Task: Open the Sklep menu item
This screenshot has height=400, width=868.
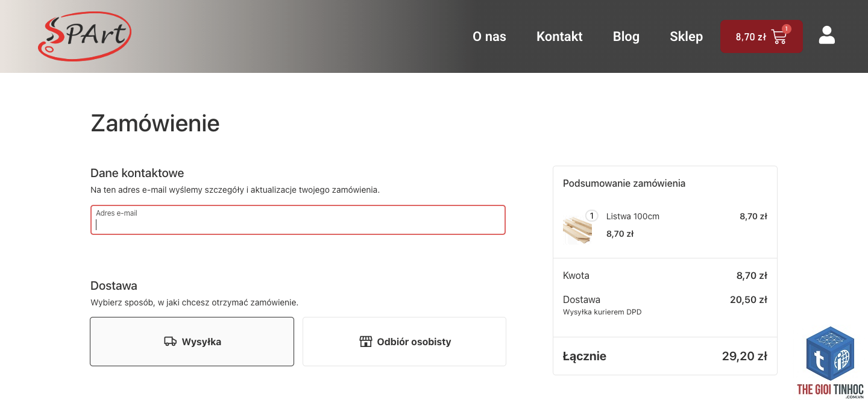Action: tap(686, 37)
